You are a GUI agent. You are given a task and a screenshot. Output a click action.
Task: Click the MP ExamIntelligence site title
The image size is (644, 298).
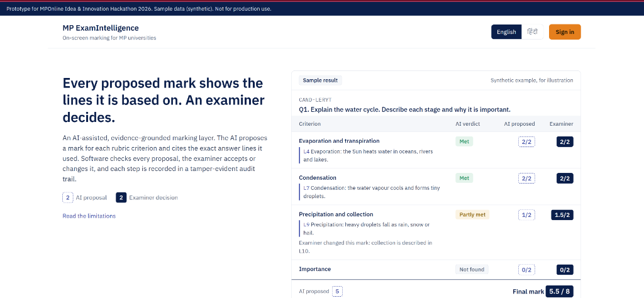tap(101, 28)
